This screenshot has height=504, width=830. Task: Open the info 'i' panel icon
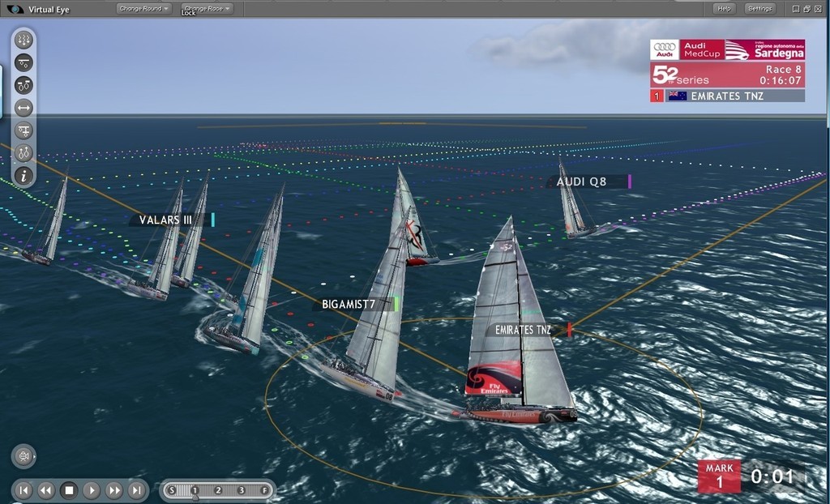[24, 176]
